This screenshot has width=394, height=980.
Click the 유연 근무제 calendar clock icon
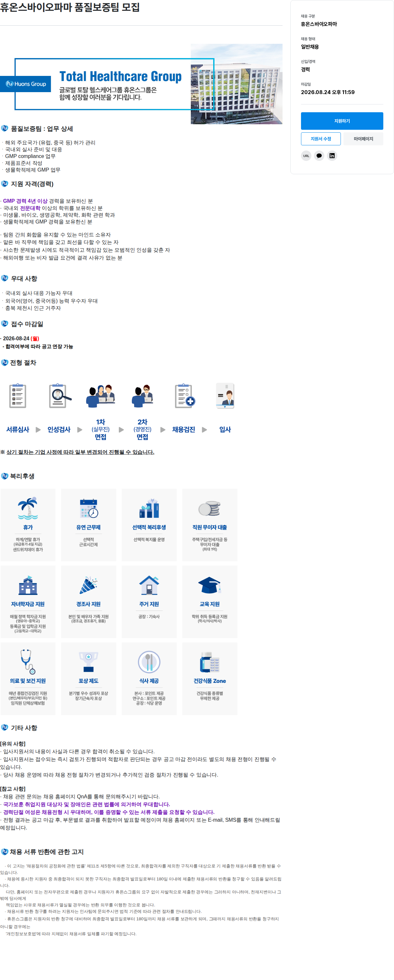point(88,508)
